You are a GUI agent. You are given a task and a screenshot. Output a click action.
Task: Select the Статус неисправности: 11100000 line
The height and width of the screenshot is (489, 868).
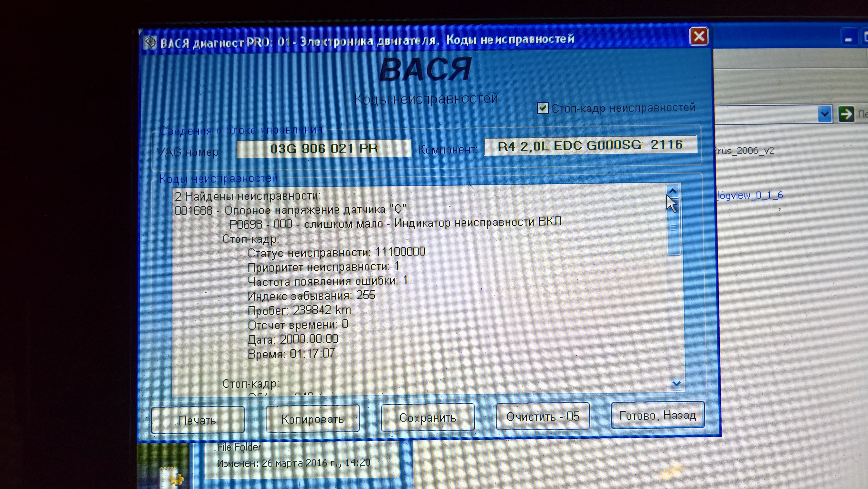[x=336, y=252]
